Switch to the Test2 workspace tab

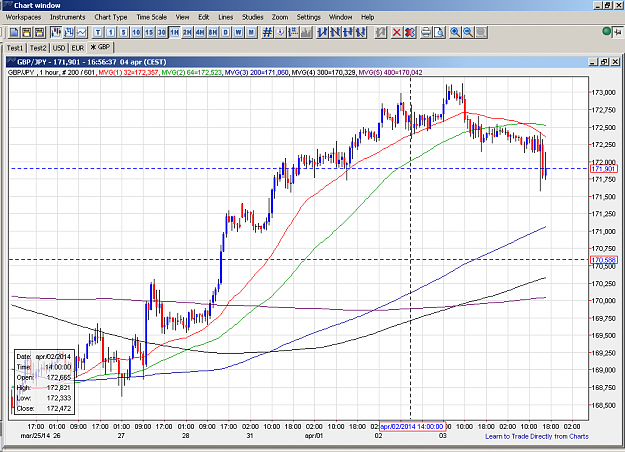point(38,48)
